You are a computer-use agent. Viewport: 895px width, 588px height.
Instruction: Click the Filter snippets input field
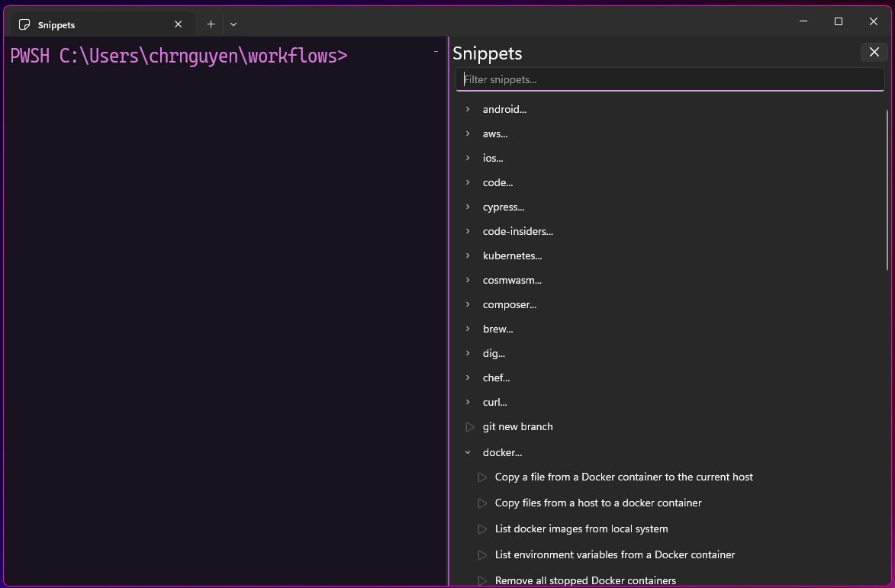point(670,79)
